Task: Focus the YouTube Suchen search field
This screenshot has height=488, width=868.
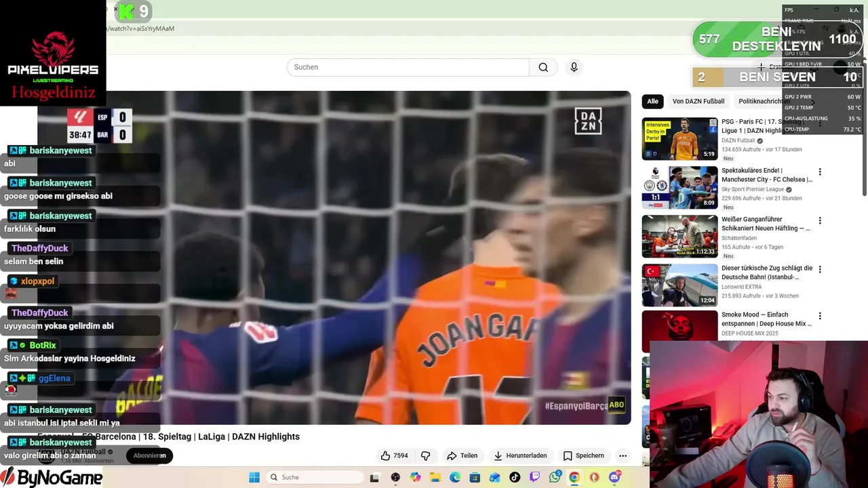Action: pos(408,67)
